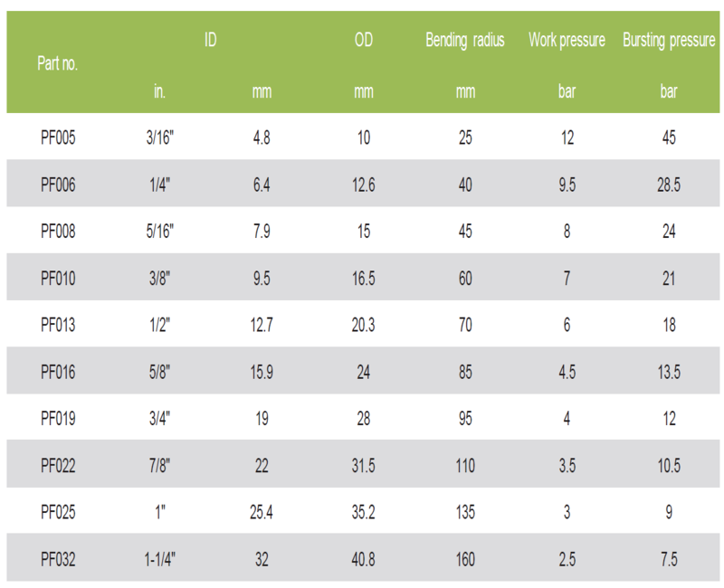Click the Part no. column header
Screen dimensions: 724x588
click(x=58, y=65)
